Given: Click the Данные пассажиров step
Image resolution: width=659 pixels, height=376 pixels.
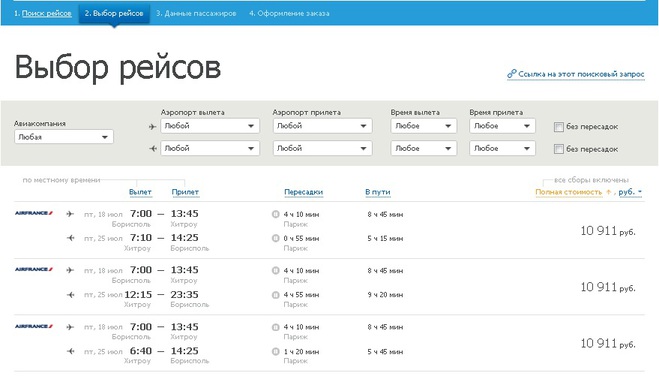Looking at the screenshot, I should click(196, 13).
